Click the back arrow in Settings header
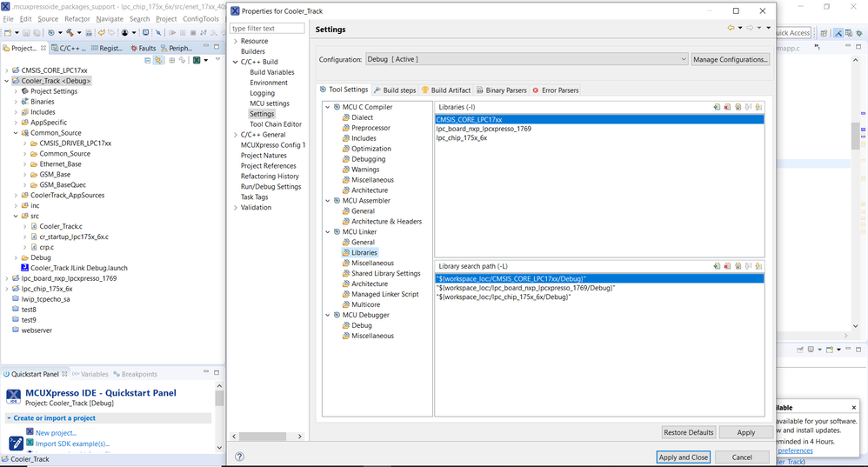The image size is (868, 467). [731, 28]
